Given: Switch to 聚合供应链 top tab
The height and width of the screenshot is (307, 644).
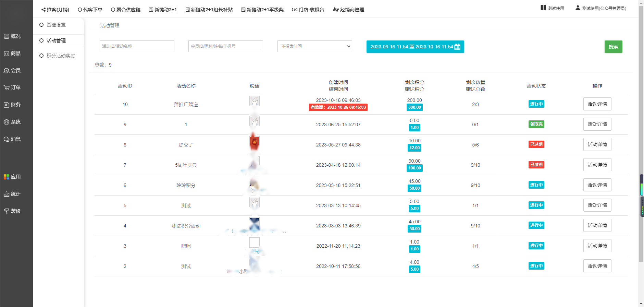Looking at the screenshot, I should click(x=126, y=10).
